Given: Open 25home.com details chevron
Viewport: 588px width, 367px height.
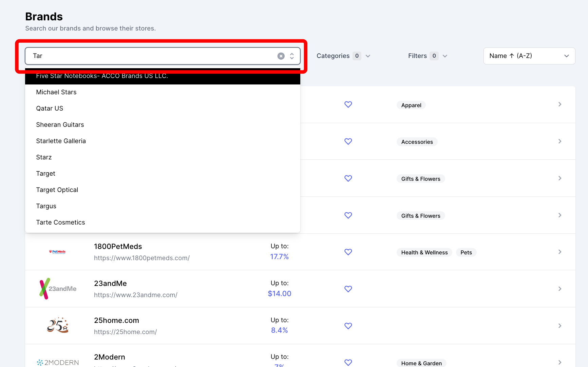Looking at the screenshot, I should pos(560,326).
